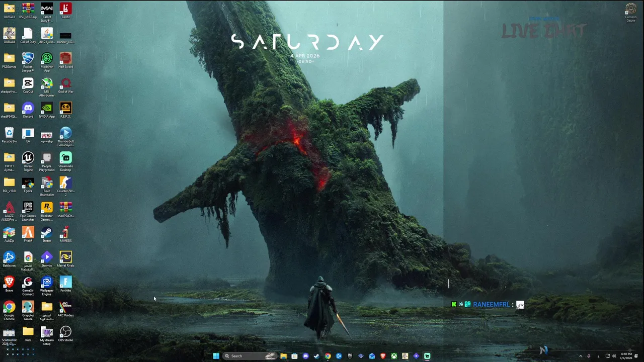
Task: Open Discord from the taskbar
Action: pos(305,356)
